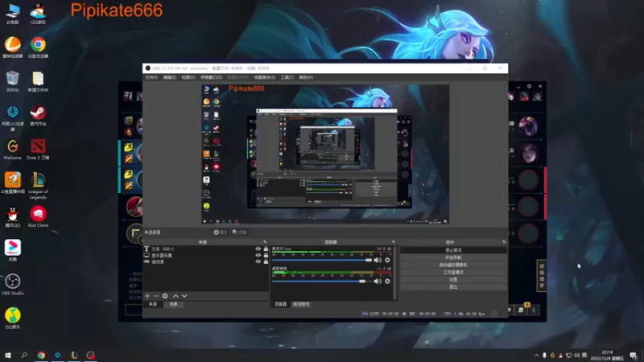The height and width of the screenshot is (362, 644).
Task: Show hidden system tray icons chevron
Action: [x=536, y=356]
